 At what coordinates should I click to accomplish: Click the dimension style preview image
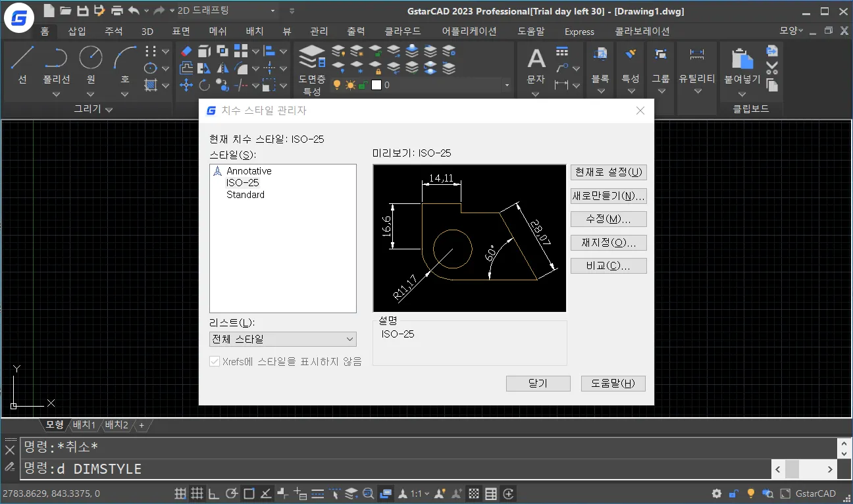[469, 238]
